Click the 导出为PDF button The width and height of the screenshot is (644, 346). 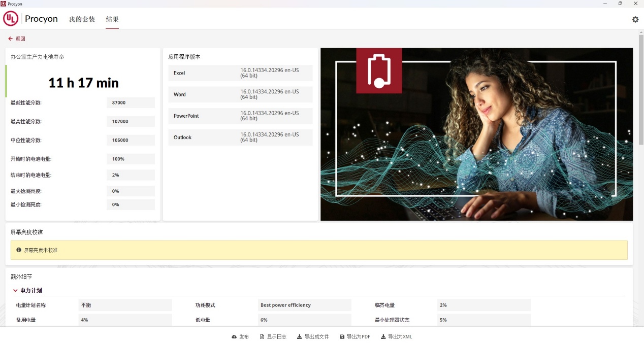coord(356,336)
